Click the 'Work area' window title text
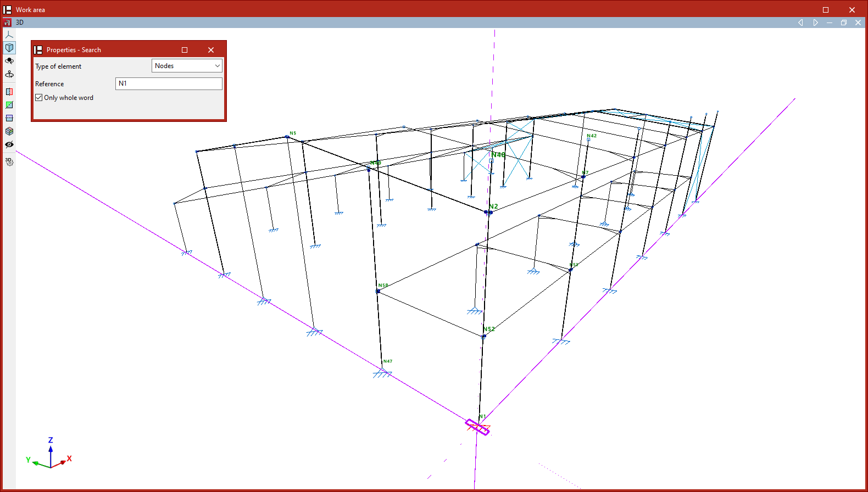 30,10
